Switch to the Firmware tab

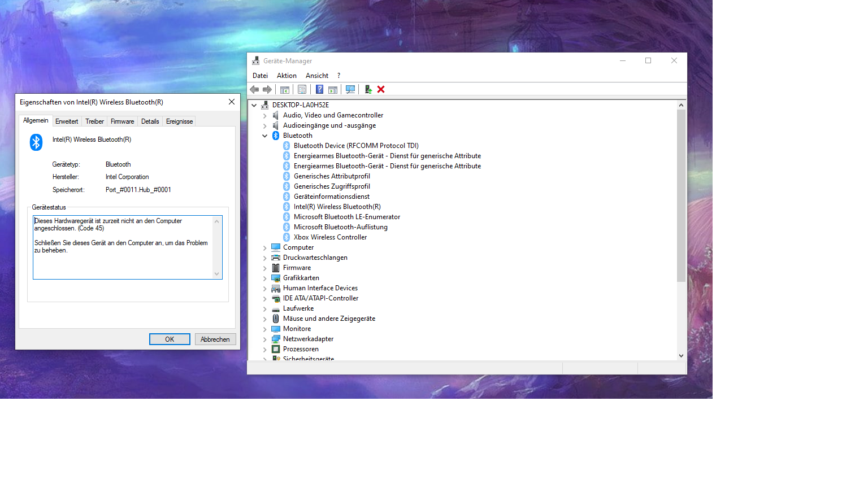tap(122, 121)
